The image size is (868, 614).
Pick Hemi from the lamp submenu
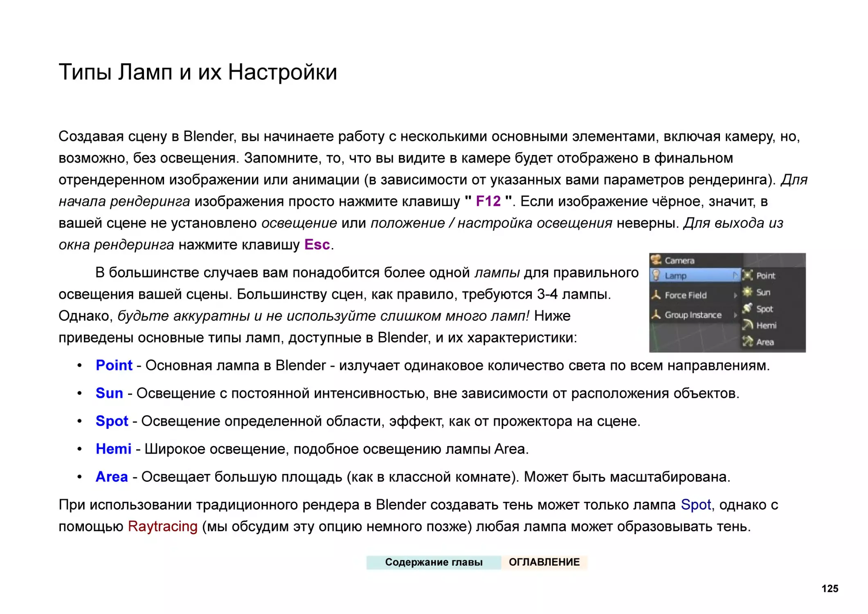(774, 325)
